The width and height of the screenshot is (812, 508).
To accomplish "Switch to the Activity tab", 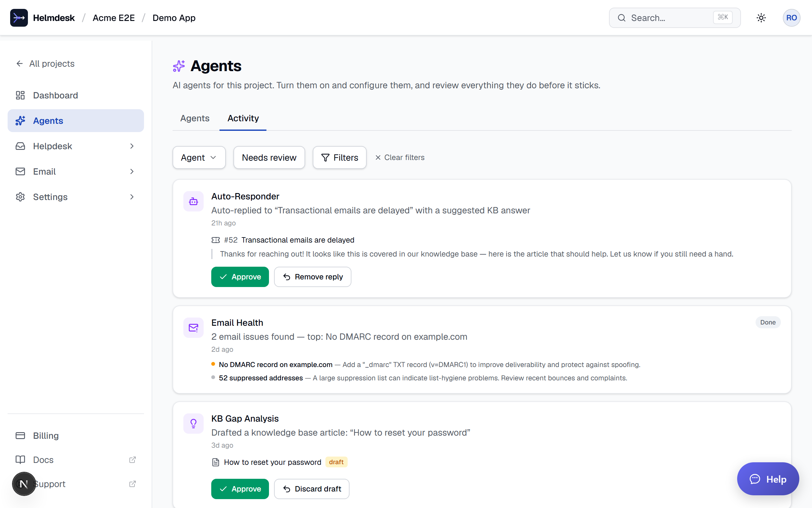I will [x=243, y=118].
